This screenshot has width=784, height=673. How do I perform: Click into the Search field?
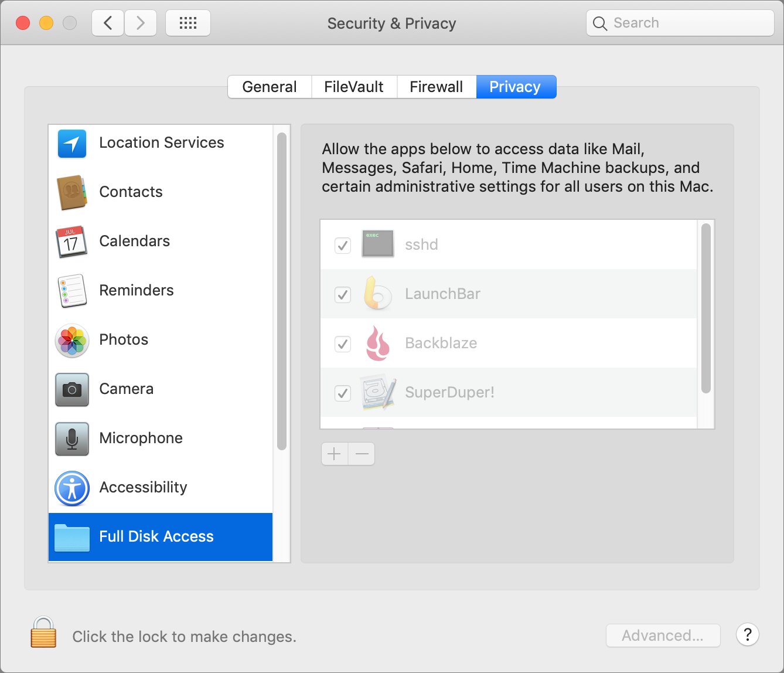click(680, 23)
